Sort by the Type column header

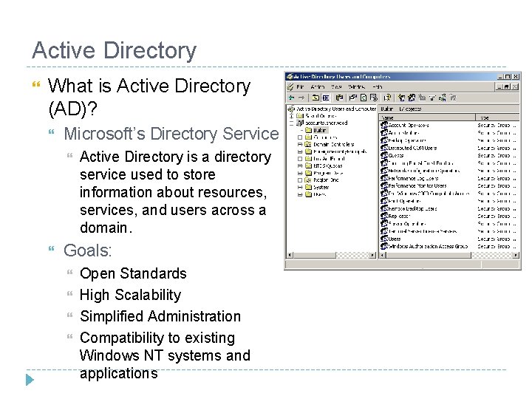pyautogui.click(x=497, y=117)
